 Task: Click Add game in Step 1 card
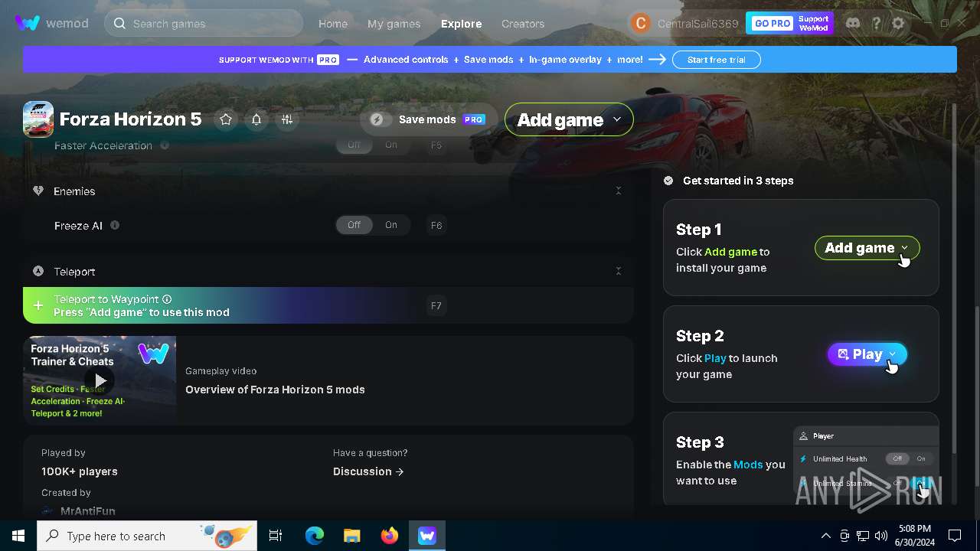click(867, 248)
